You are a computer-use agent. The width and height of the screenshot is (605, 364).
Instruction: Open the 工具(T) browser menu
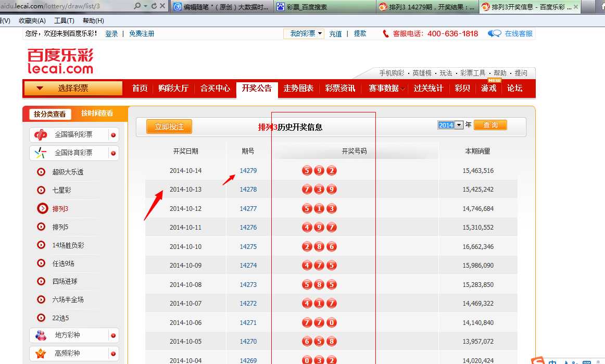click(64, 21)
